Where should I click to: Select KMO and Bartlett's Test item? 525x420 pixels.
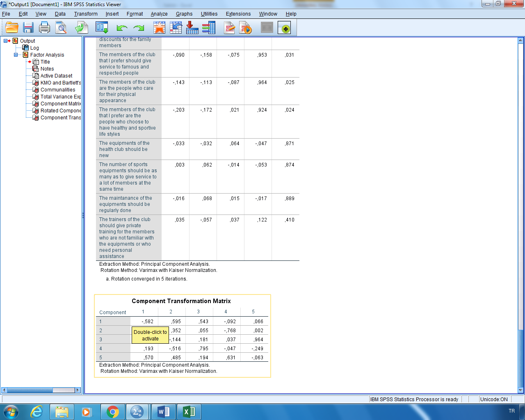click(x=61, y=82)
